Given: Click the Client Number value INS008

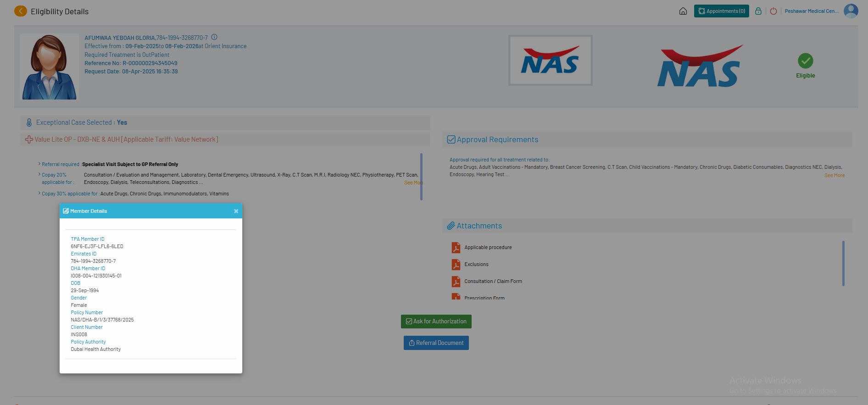Looking at the screenshot, I should pos(79,334).
